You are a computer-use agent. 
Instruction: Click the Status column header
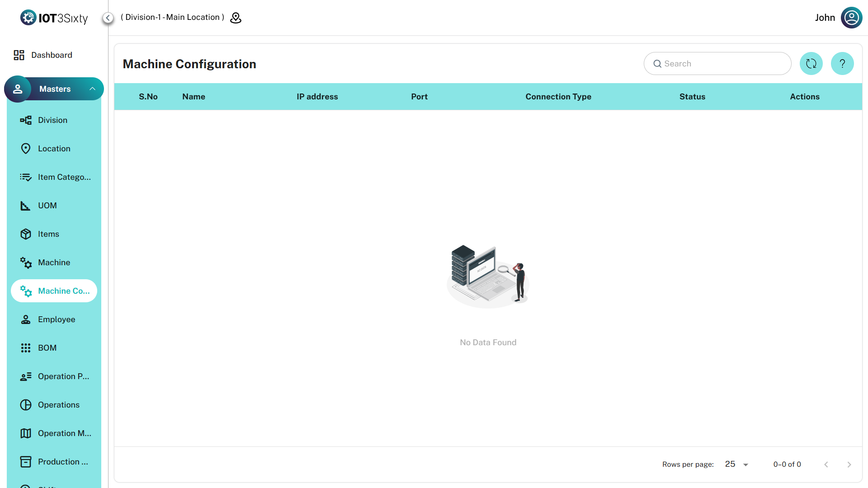[692, 97]
